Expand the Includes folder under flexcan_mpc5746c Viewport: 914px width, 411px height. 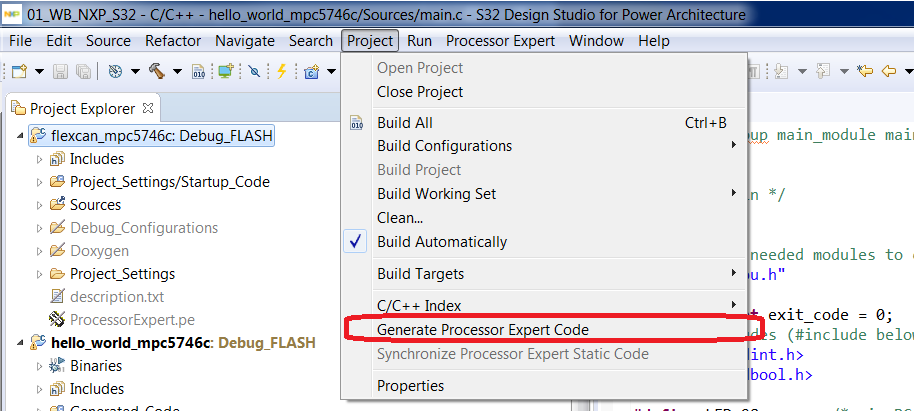coord(40,159)
